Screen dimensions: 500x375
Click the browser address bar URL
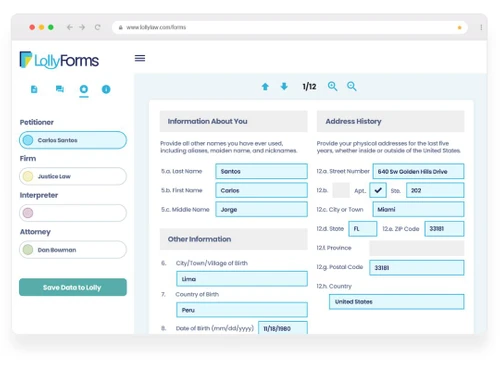click(x=156, y=27)
